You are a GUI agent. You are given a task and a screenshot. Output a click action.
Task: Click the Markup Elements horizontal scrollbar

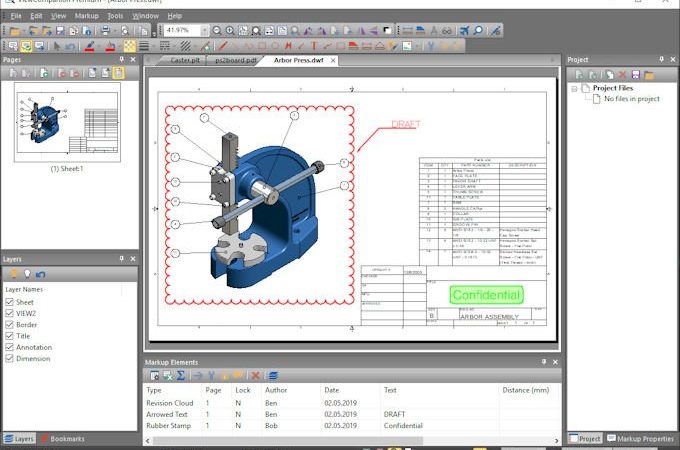click(352, 440)
